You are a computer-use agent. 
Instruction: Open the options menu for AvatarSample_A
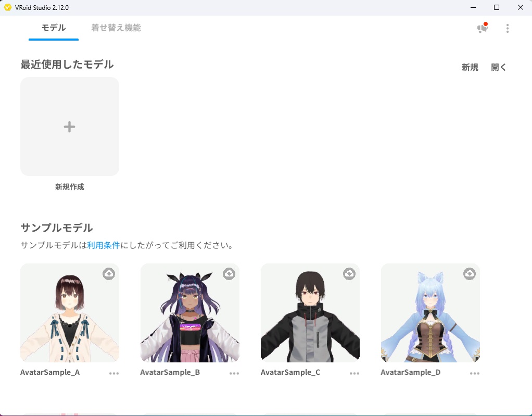[114, 373]
